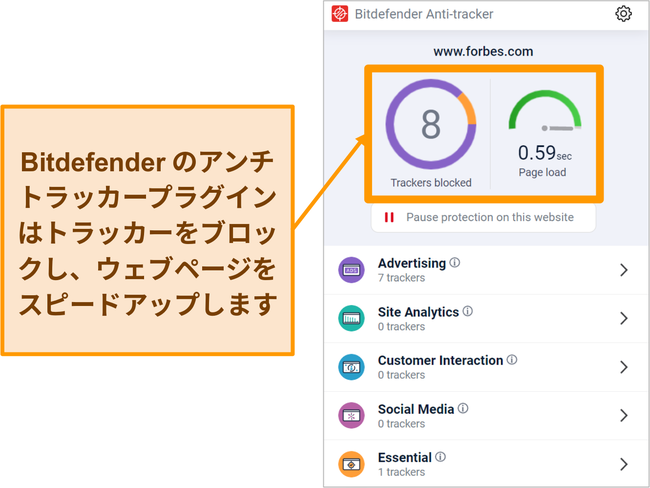Click the www.forbes.com site name

click(x=483, y=51)
